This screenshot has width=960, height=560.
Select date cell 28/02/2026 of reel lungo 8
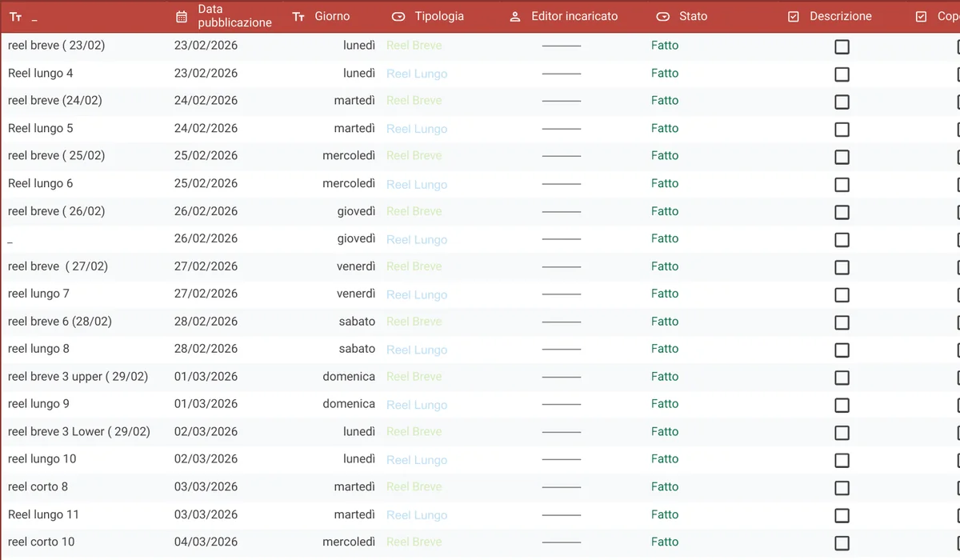206,349
